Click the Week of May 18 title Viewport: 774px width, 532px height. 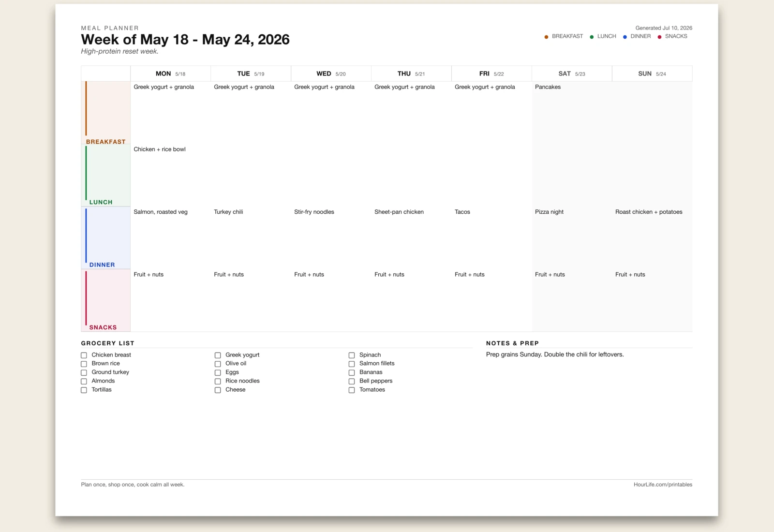pyautogui.click(x=185, y=40)
